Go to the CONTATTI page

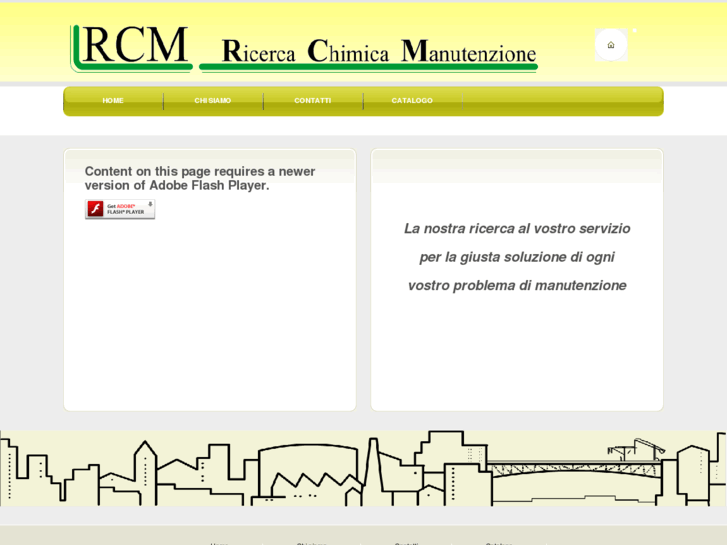point(312,101)
